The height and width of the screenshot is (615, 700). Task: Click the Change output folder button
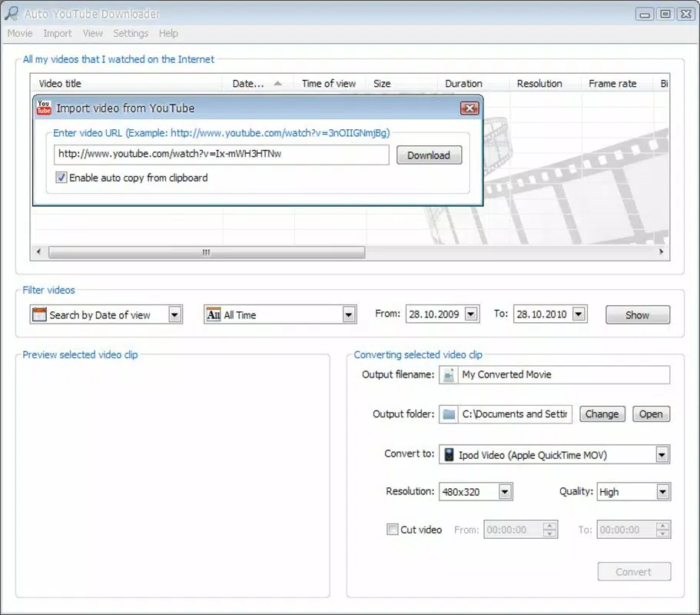tap(602, 414)
